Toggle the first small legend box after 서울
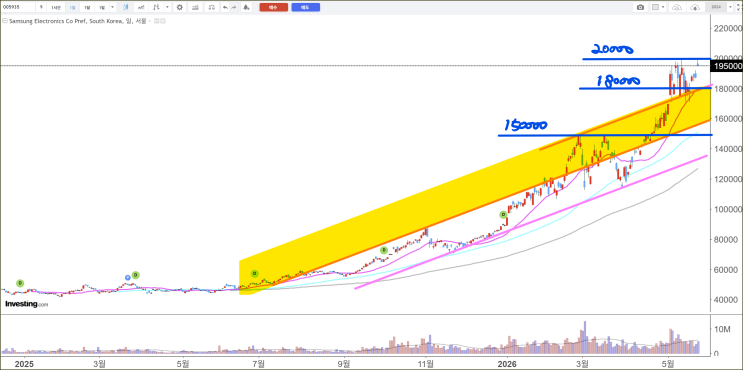 (156, 21)
